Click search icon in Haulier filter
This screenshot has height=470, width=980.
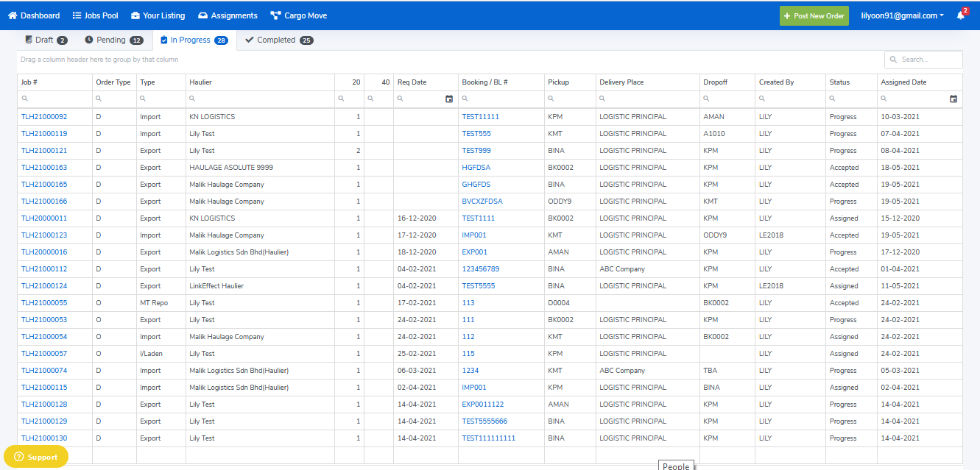193,99
